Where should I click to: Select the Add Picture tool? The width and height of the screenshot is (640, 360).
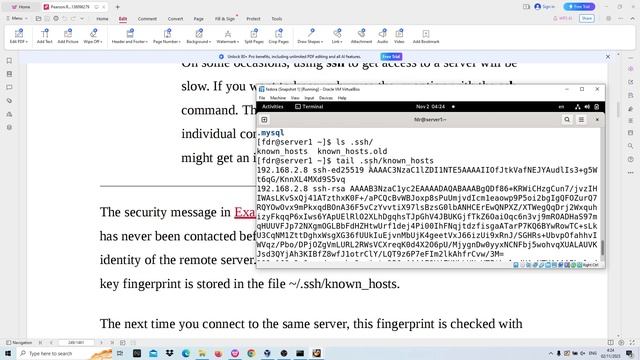68,36
